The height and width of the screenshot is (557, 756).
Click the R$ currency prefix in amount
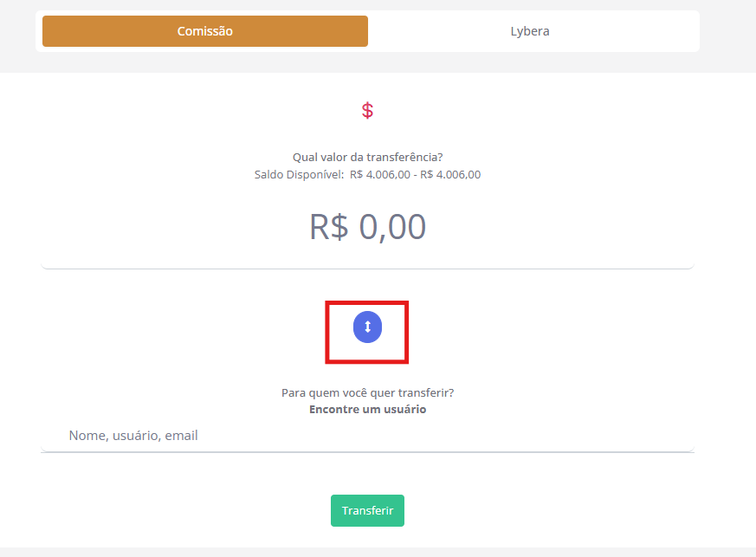[329, 227]
